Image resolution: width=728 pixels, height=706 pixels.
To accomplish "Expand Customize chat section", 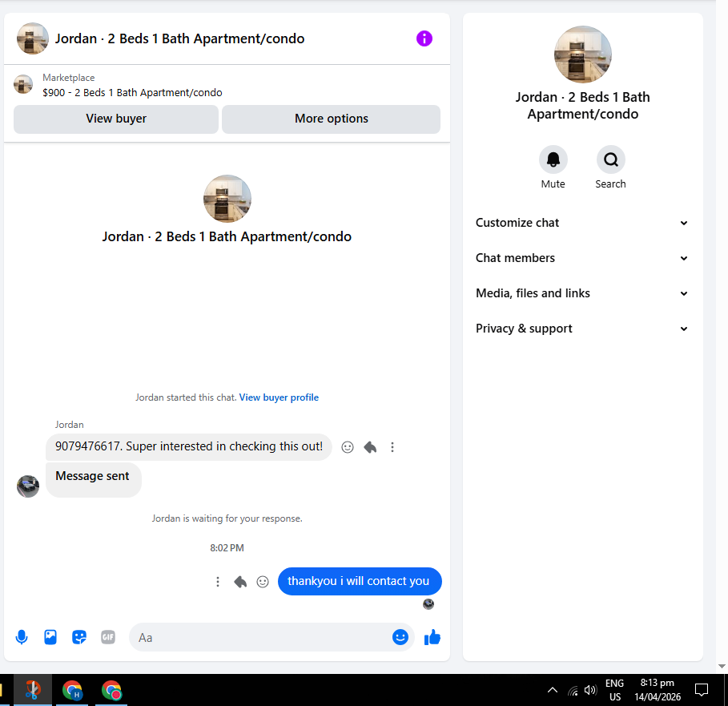I will tap(582, 223).
